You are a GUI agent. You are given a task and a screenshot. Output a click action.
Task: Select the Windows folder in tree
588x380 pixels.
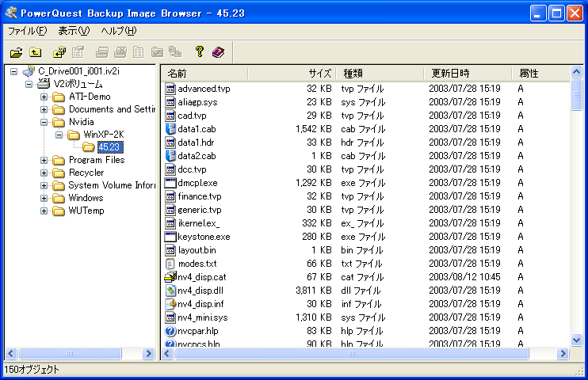(86, 198)
